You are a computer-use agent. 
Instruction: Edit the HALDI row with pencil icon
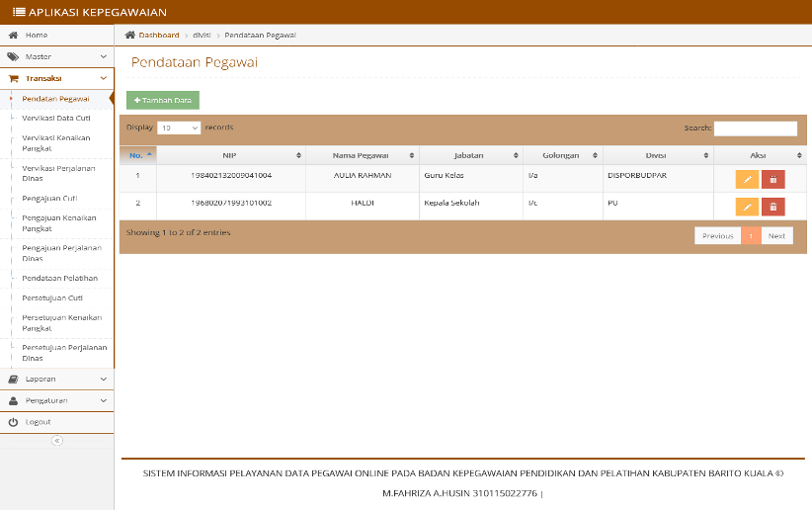[x=747, y=207]
